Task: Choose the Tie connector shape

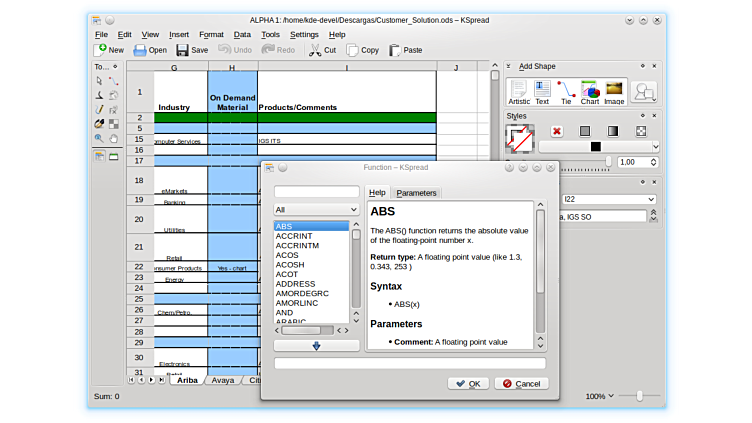Action: point(566,92)
